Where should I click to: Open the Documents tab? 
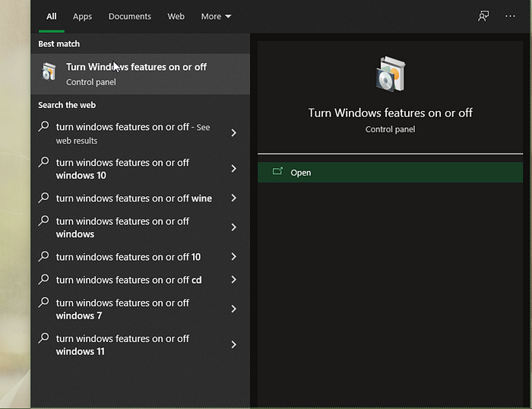tap(130, 16)
